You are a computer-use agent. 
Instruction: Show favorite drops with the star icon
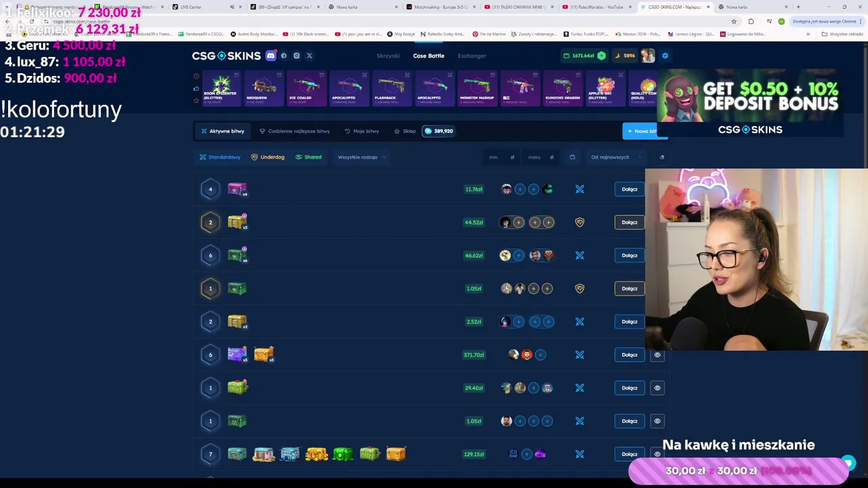[x=196, y=100]
